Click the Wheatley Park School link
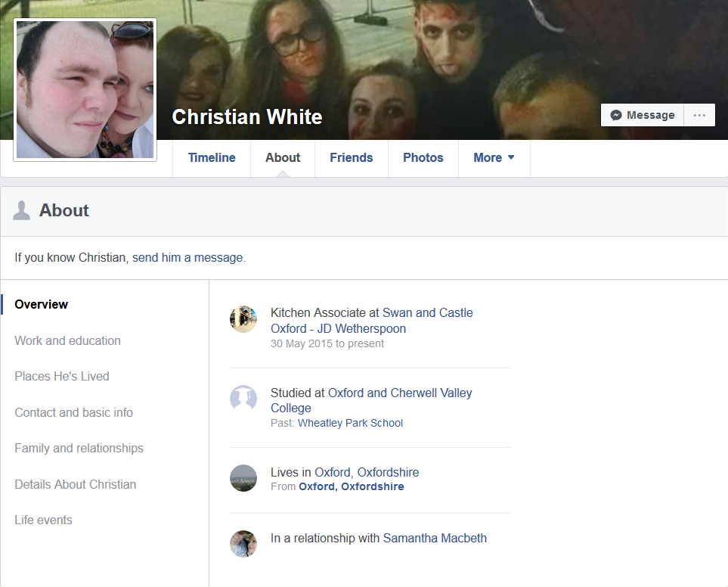 [351, 423]
